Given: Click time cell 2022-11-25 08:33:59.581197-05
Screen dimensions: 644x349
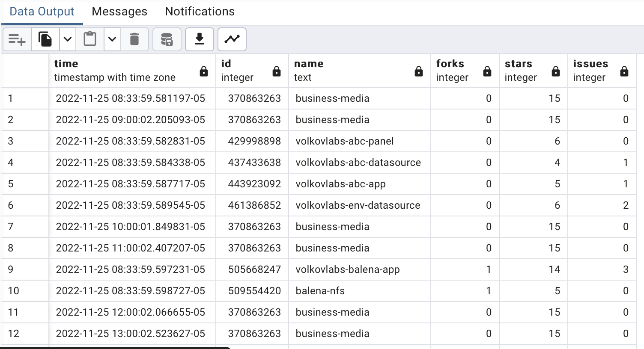Looking at the screenshot, I should tap(132, 98).
